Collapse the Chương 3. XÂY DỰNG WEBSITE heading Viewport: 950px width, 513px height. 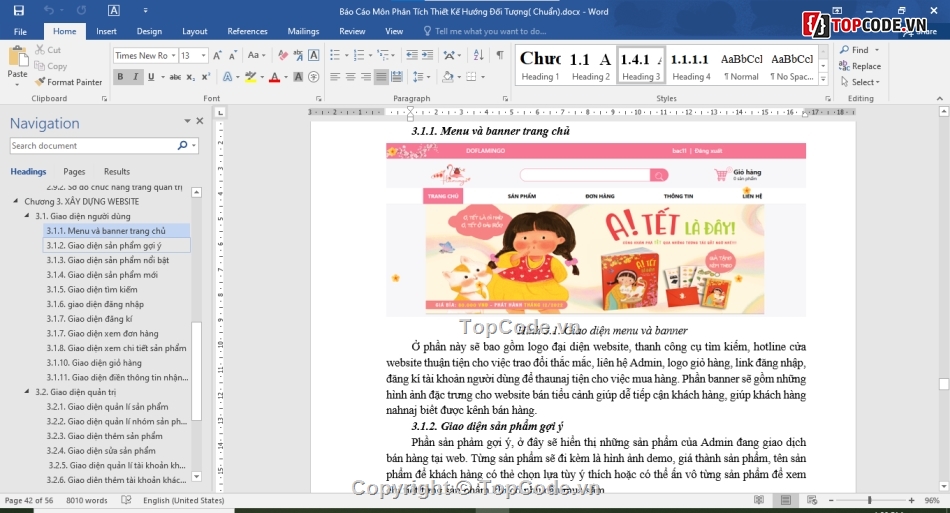16,201
